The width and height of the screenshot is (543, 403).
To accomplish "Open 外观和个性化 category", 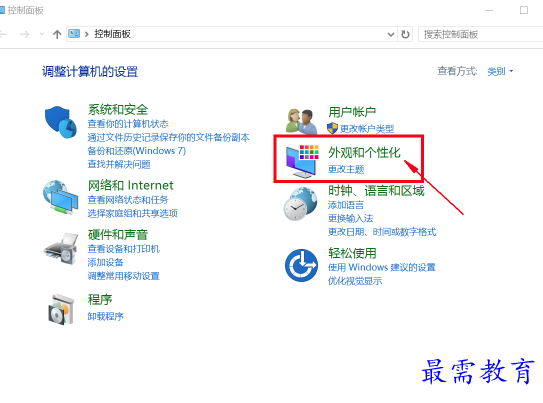I will [x=364, y=152].
